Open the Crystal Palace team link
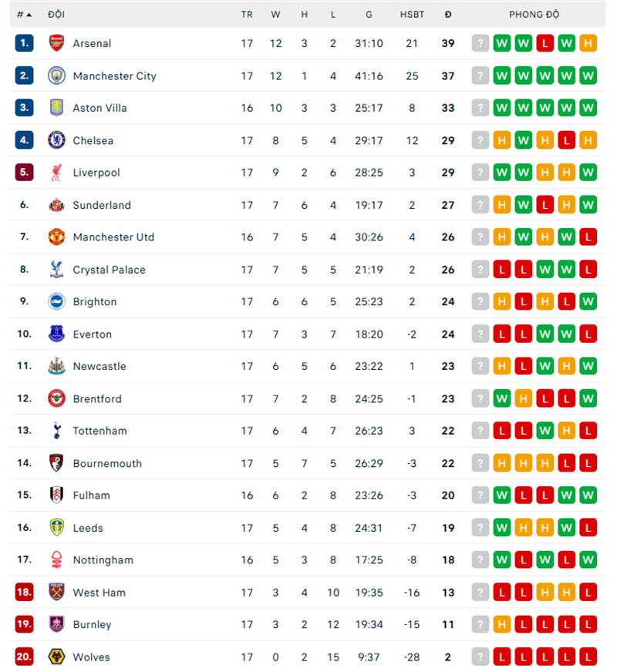The width and height of the screenshot is (617, 672). [x=109, y=270]
